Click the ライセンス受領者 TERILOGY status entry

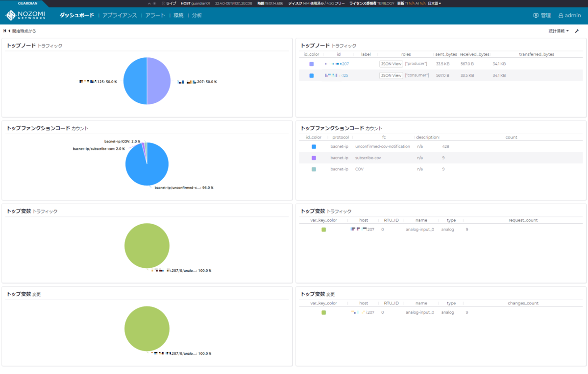(x=371, y=3)
